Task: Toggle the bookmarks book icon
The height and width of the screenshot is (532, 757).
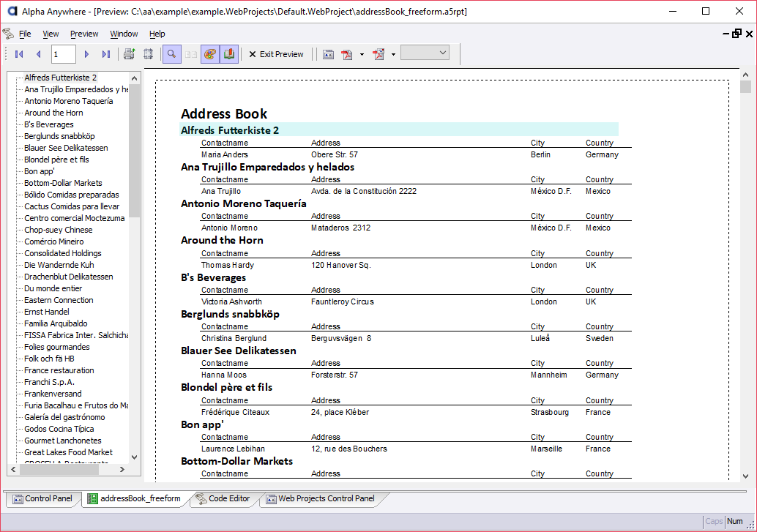Action: tap(229, 54)
